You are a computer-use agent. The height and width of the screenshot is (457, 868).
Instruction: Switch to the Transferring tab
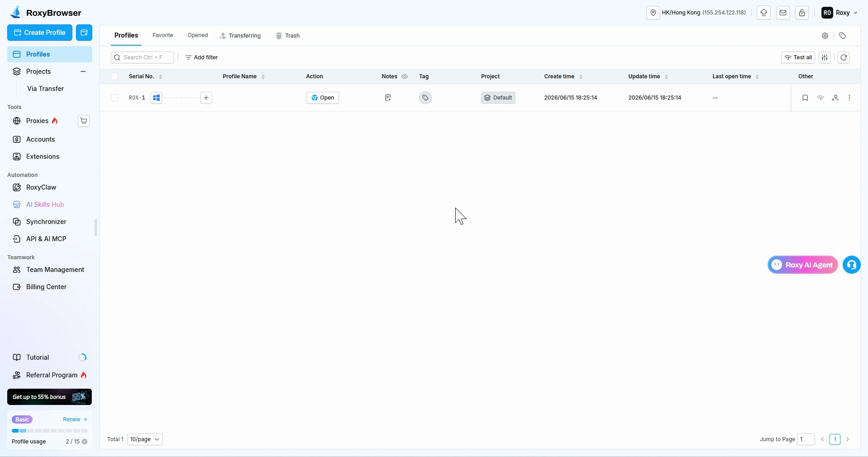(x=240, y=36)
